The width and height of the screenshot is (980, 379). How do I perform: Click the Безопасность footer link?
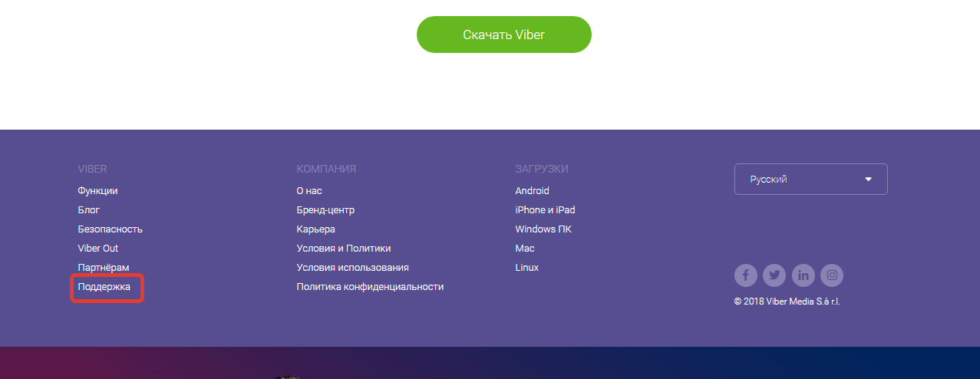tap(110, 229)
